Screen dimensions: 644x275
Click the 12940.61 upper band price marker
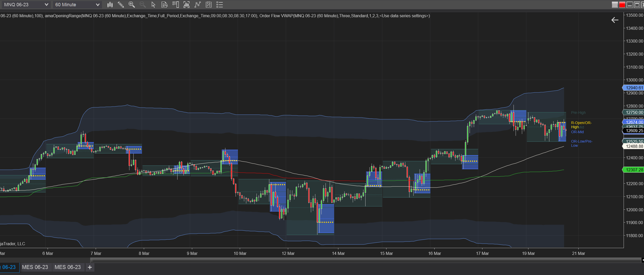634,88
